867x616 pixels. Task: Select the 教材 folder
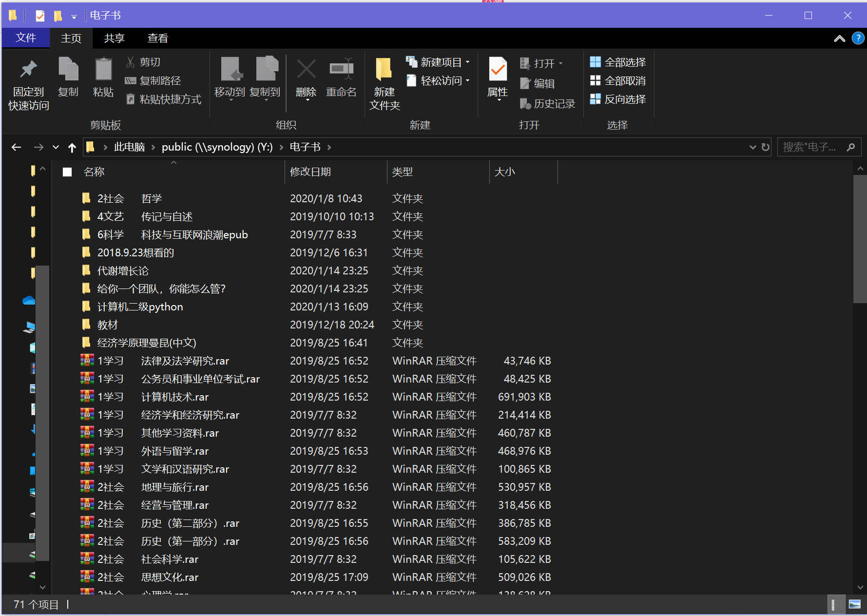(100, 325)
